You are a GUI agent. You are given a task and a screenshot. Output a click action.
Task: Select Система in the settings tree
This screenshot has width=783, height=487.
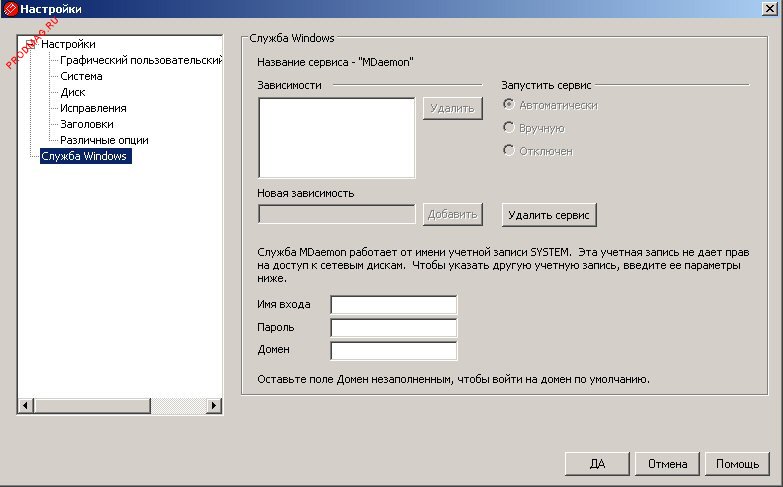[81, 76]
